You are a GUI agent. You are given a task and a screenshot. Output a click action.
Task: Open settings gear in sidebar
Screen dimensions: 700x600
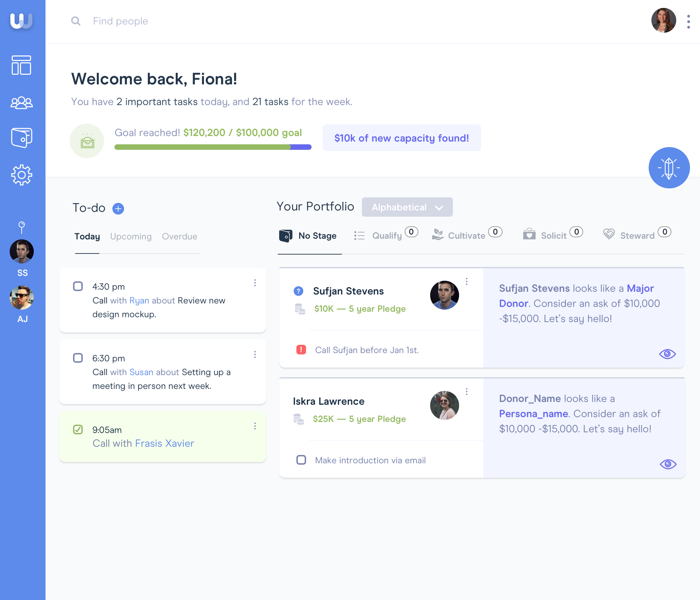coord(21,175)
